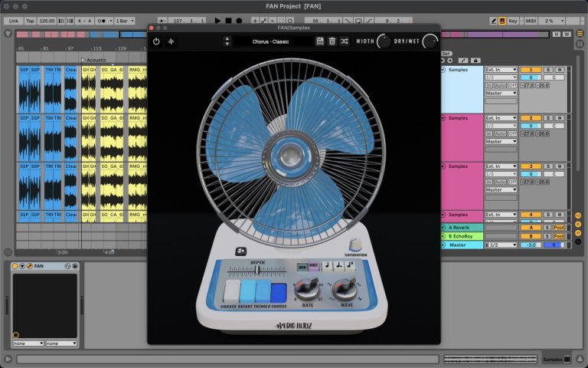
Task: Click the Set locator button
Action: 446,54
